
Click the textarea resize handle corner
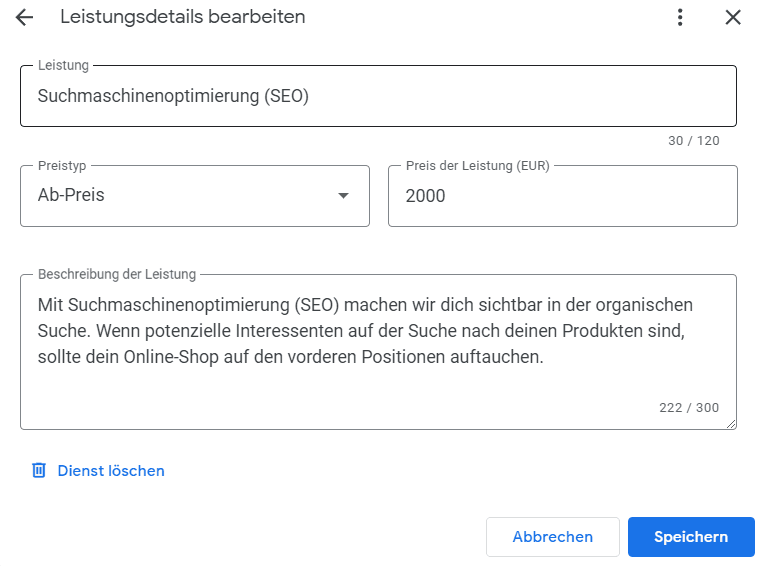731,424
